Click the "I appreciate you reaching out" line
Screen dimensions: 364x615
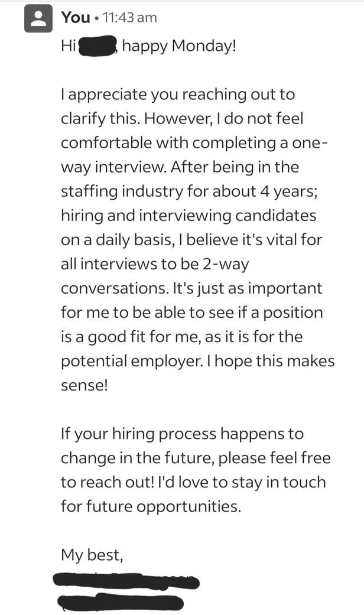tap(177, 95)
